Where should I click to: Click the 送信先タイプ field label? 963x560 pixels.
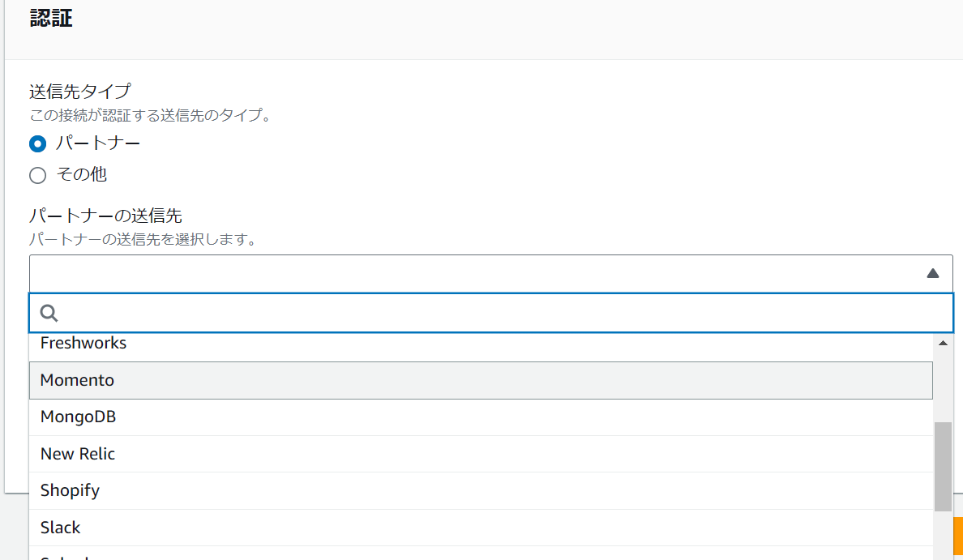[x=79, y=91]
